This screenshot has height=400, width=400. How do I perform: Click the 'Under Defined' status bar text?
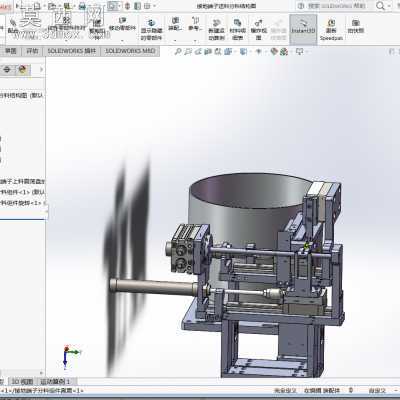pos(285,390)
